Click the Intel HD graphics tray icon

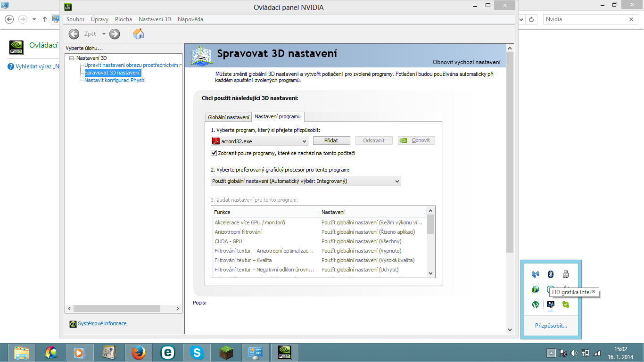(x=550, y=304)
